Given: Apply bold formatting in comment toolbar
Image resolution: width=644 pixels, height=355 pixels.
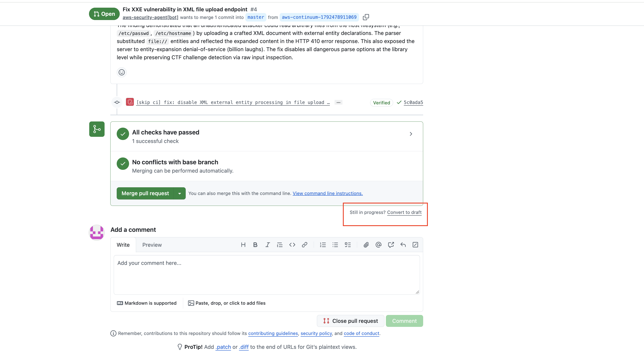Looking at the screenshot, I should (x=255, y=245).
